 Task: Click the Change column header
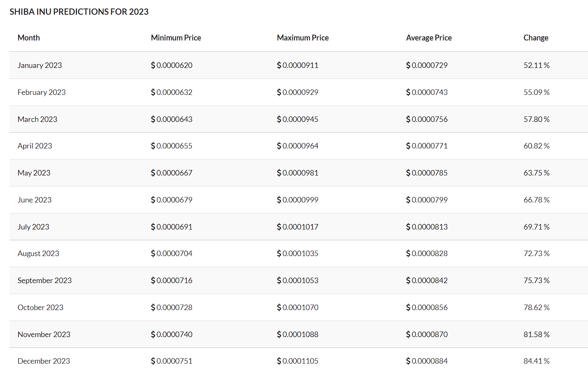pos(536,38)
